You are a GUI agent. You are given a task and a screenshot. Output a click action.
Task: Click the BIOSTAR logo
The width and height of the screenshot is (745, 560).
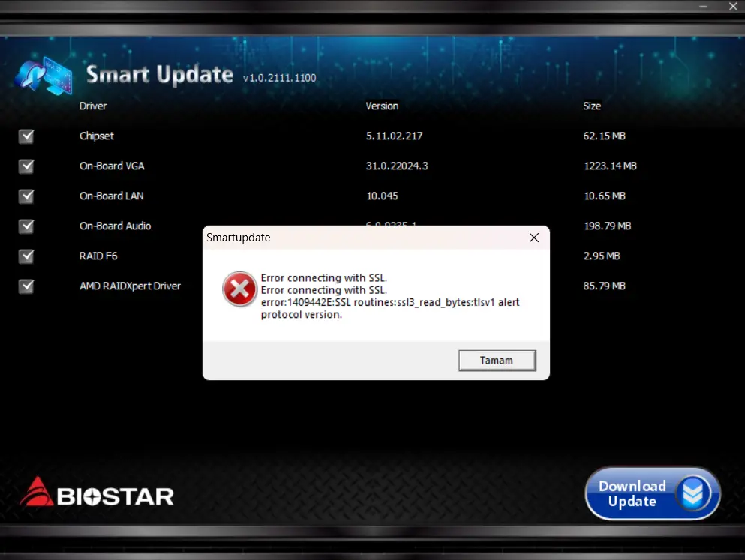(97, 493)
